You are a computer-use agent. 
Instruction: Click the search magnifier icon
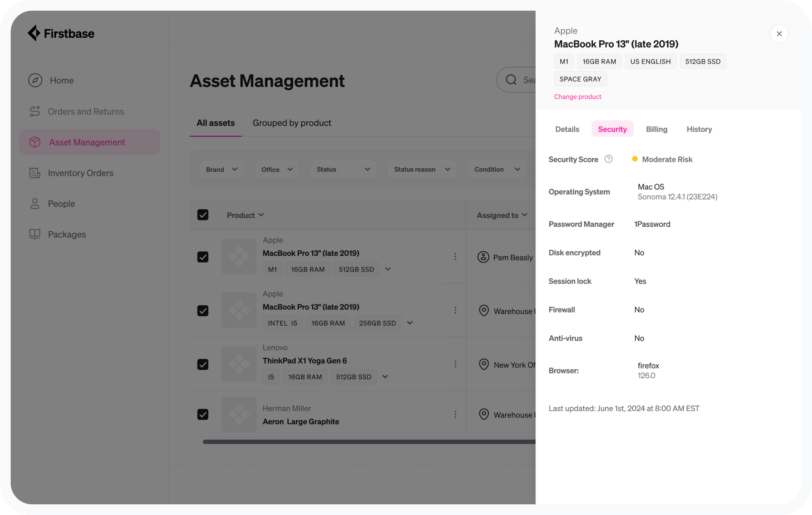point(511,79)
